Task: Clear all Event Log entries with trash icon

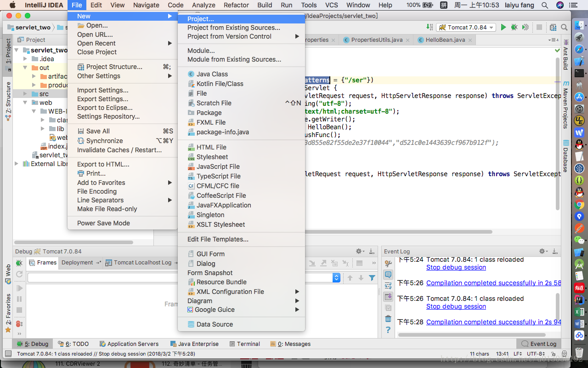Action: pos(388,319)
